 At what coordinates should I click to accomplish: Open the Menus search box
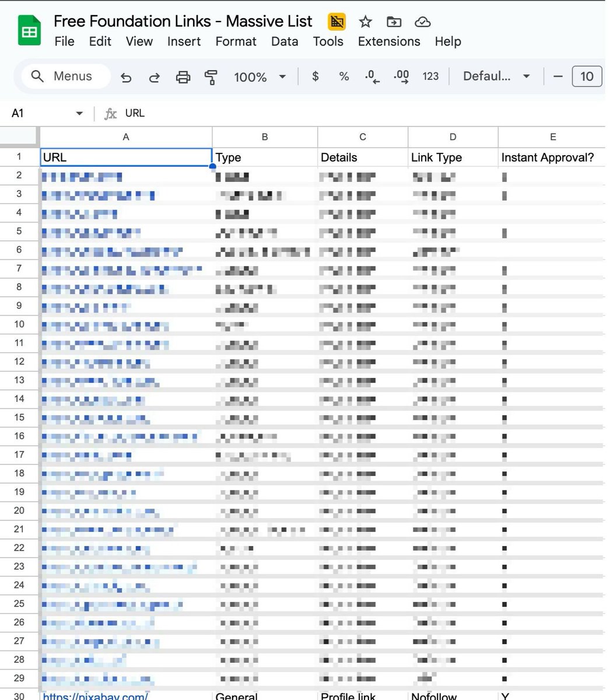tap(65, 76)
